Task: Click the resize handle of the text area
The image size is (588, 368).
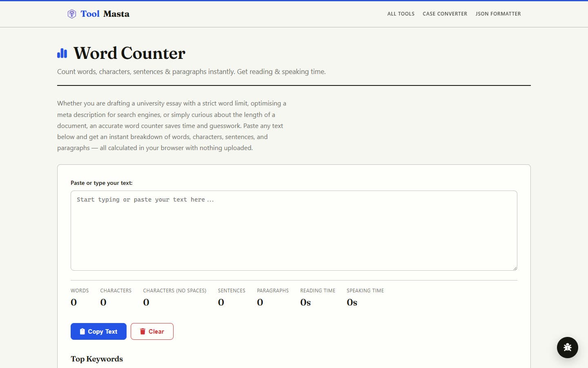Action: click(515, 268)
